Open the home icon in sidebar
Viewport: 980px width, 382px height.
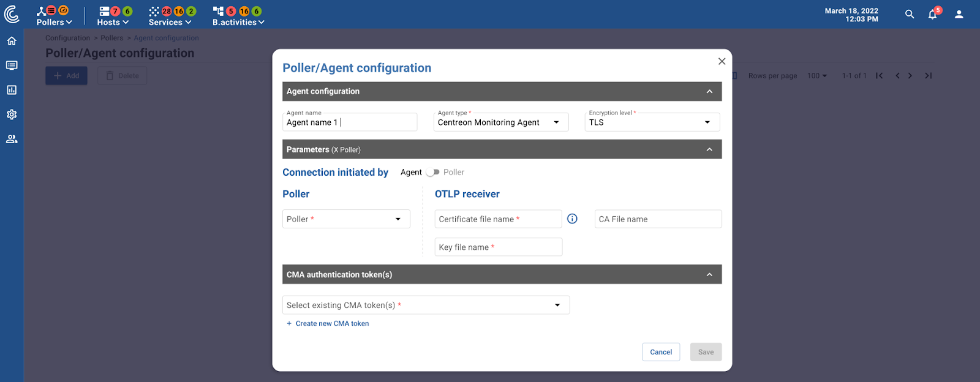[x=12, y=41]
